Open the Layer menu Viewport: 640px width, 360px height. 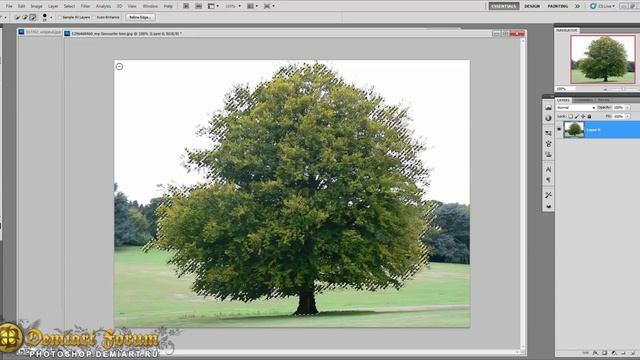pos(53,6)
